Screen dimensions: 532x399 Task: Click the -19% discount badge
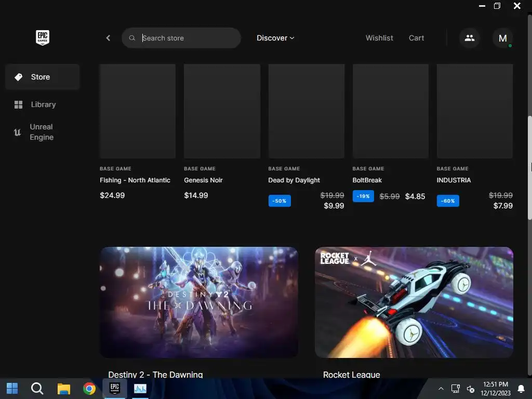coord(363,196)
